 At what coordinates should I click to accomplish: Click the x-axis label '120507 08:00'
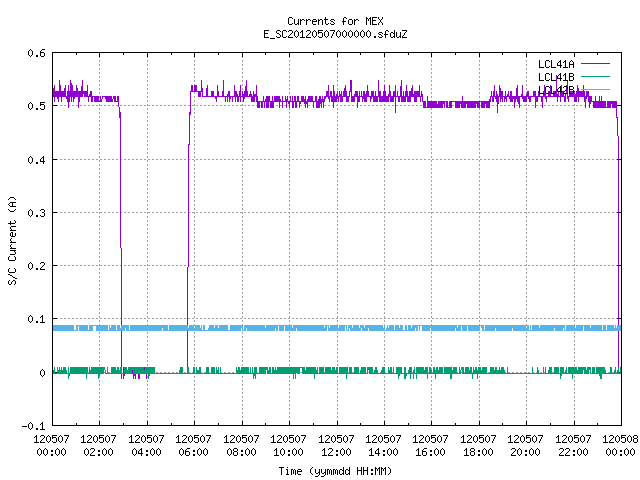[x=242, y=445]
